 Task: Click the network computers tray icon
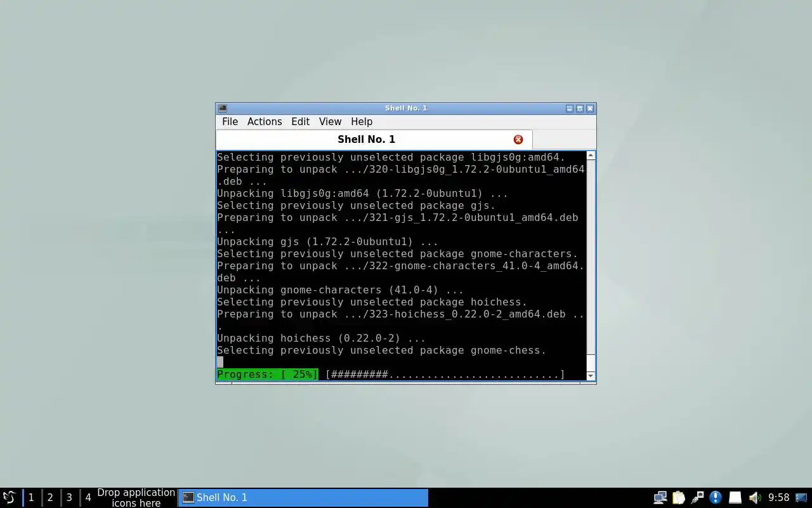tap(660, 497)
